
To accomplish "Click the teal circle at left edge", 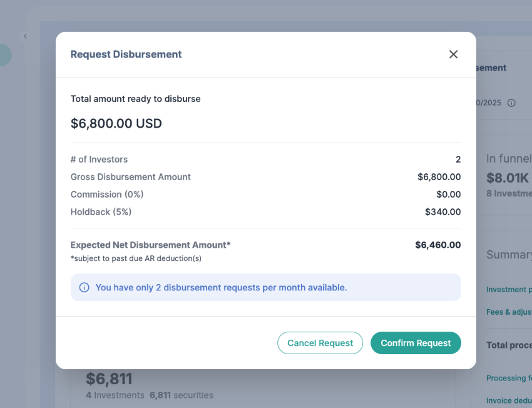I will click(x=4, y=55).
